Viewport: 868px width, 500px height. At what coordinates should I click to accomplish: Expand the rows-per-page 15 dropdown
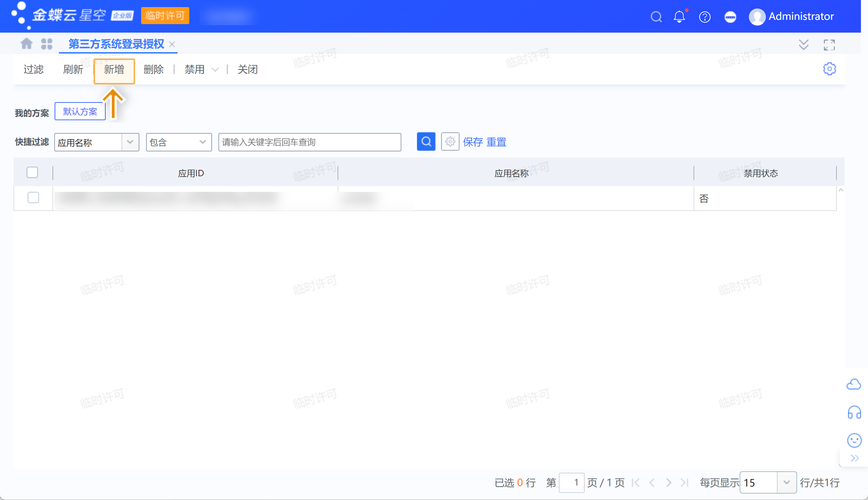786,482
